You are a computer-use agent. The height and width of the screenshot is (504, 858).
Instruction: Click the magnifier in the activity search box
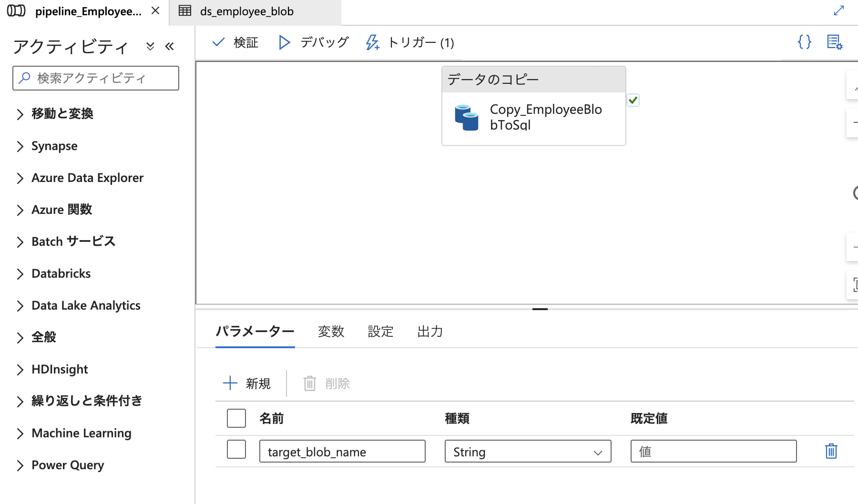pos(24,78)
